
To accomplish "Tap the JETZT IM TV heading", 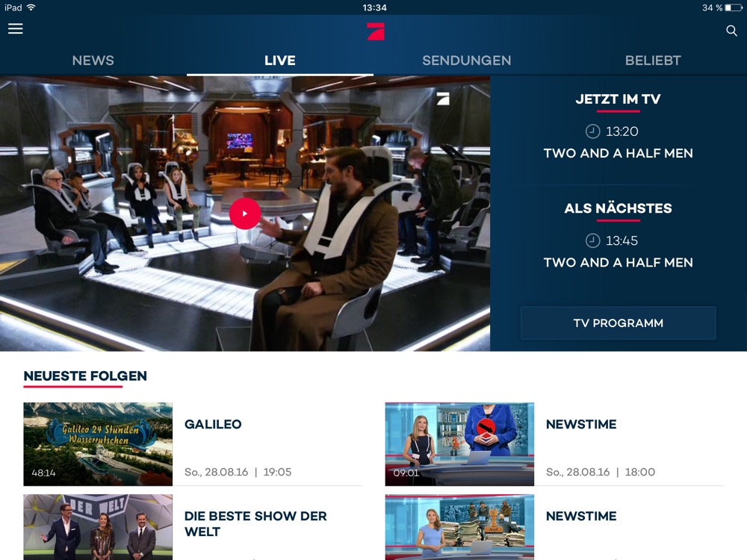I will (x=619, y=99).
